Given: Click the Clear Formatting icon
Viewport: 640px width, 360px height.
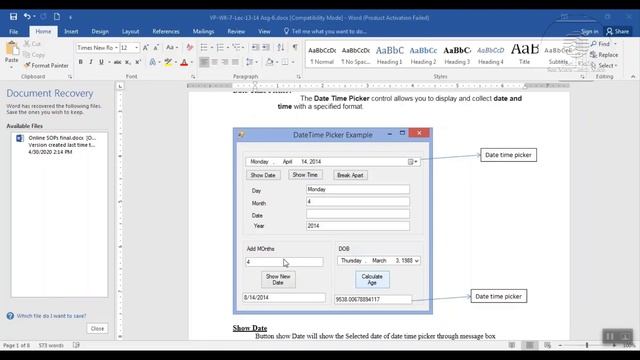Looking at the screenshot, I should tap(189, 48).
